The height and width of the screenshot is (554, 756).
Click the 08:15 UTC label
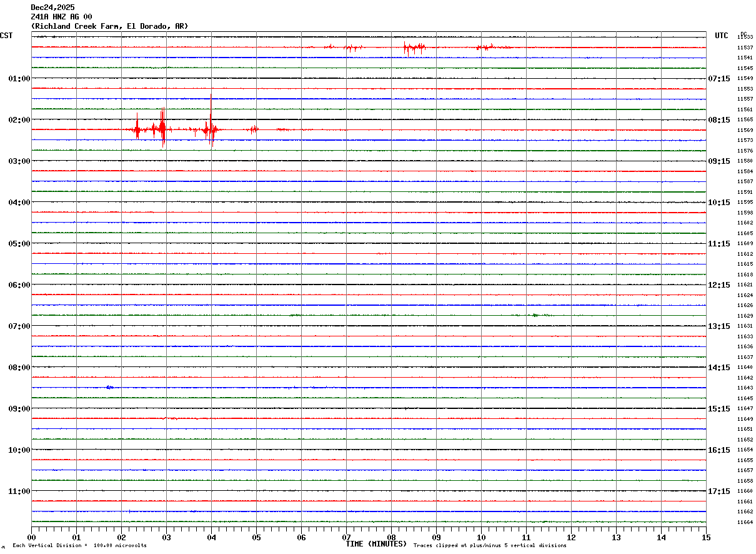[x=719, y=120]
